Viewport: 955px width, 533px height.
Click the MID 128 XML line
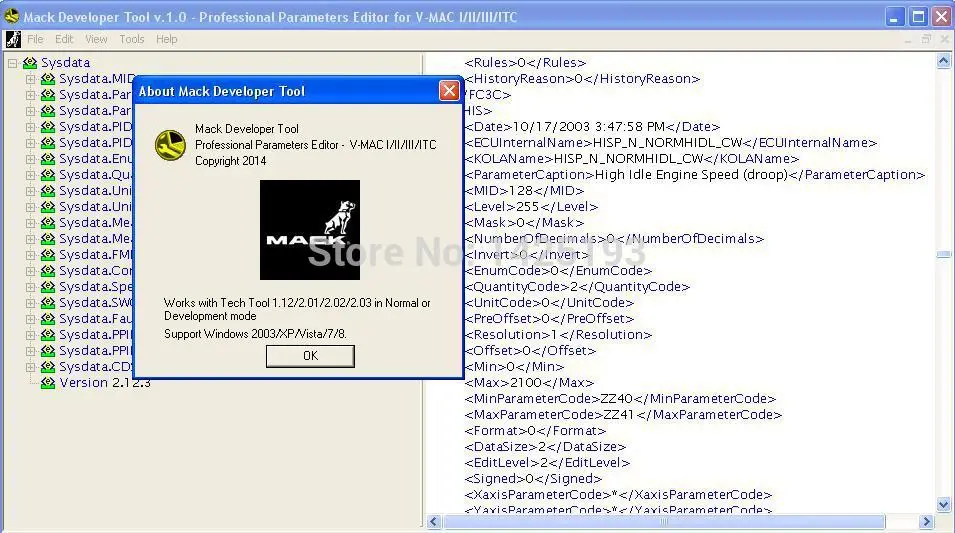(x=524, y=191)
